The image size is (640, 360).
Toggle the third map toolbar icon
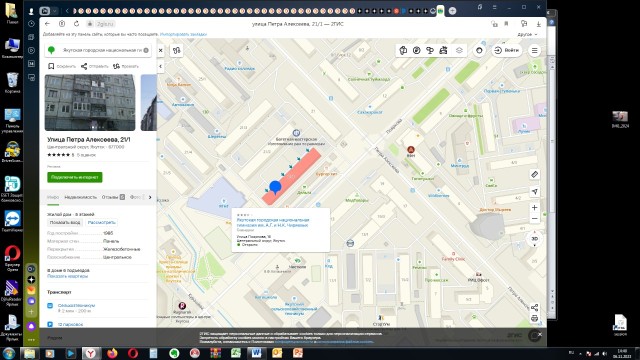(430, 50)
